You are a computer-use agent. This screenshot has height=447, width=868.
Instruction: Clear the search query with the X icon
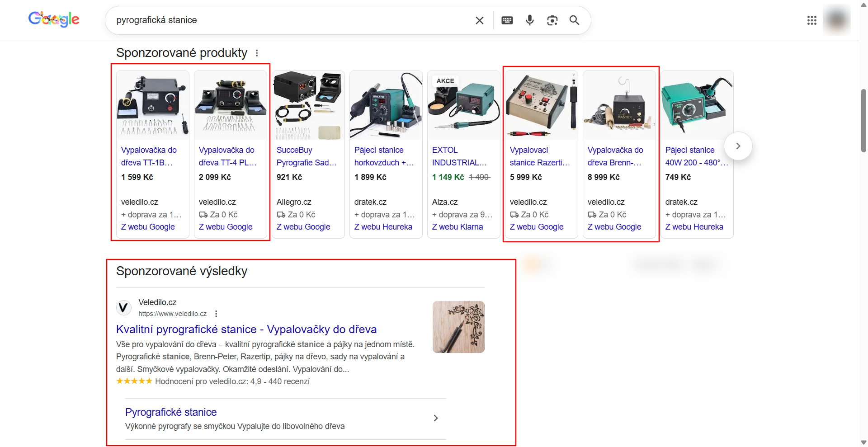(x=479, y=20)
